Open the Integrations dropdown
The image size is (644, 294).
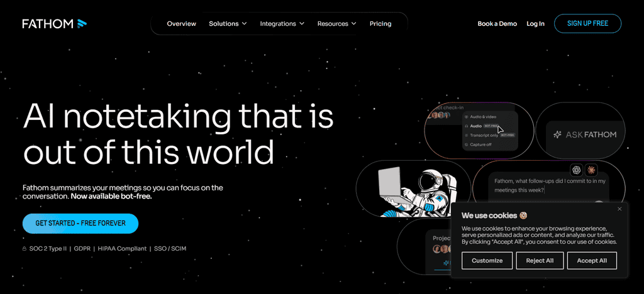click(x=282, y=24)
